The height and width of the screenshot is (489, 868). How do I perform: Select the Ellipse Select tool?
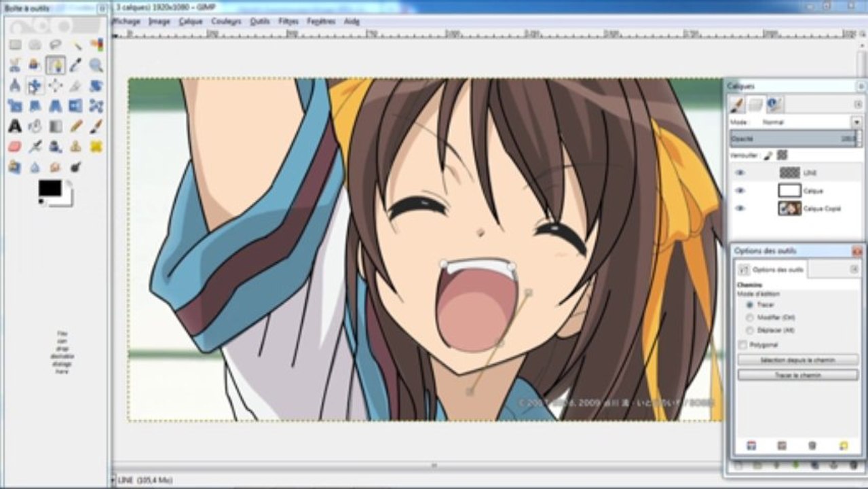35,45
